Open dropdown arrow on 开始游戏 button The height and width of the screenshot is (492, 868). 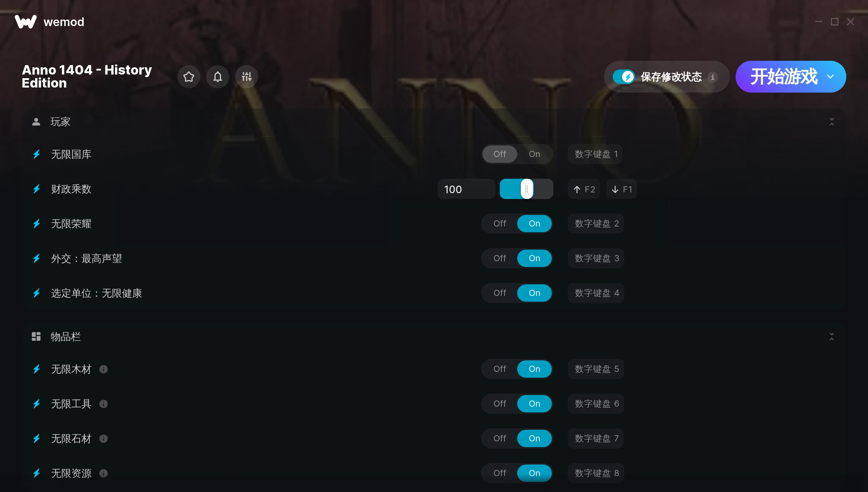click(x=830, y=77)
